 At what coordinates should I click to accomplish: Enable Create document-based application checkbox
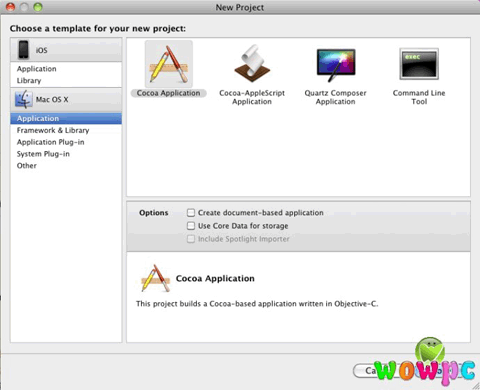pyautogui.click(x=191, y=213)
